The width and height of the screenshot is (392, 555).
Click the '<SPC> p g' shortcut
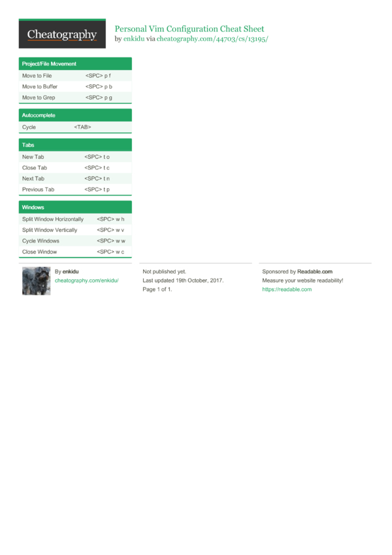(x=99, y=97)
